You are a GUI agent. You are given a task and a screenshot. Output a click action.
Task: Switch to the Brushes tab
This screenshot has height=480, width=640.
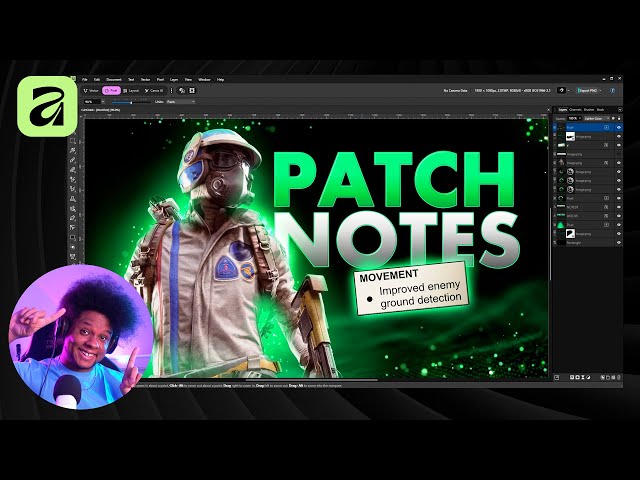tap(589, 110)
